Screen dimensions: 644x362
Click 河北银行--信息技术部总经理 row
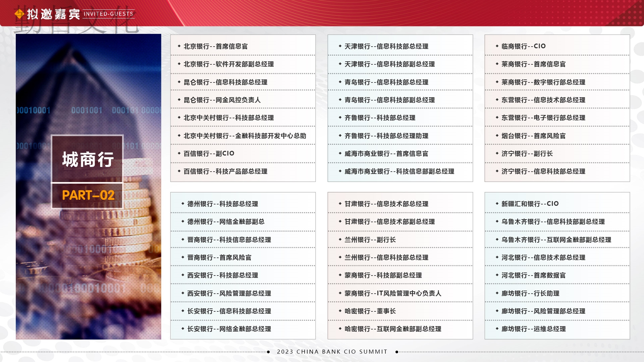tap(543, 257)
